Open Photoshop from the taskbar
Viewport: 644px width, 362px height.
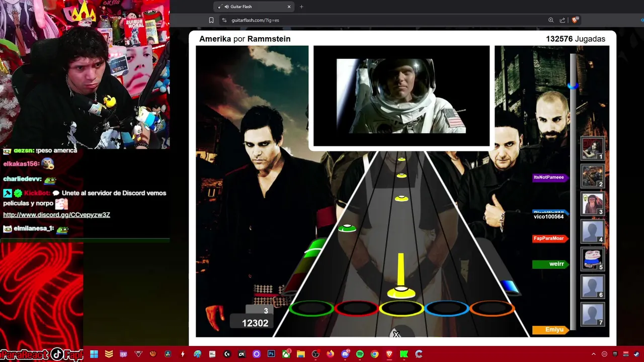[x=271, y=354]
